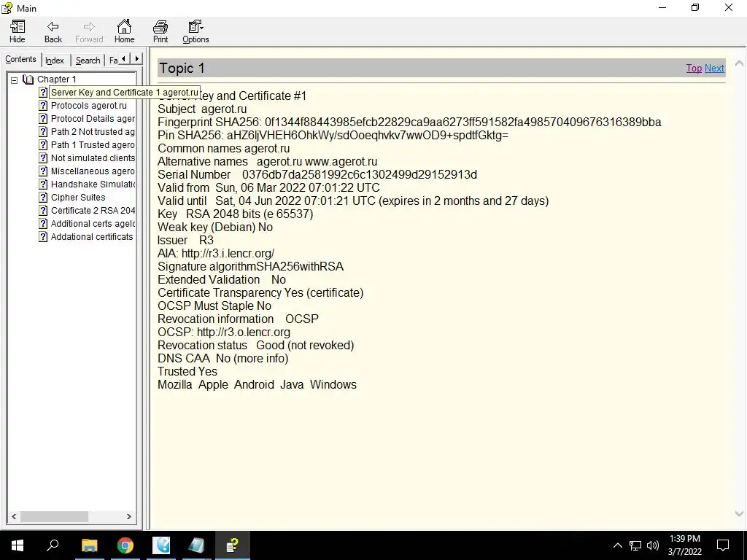Open the Cipher Suites topic
Viewport: 747px width, 560px height.
click(78, 197)
